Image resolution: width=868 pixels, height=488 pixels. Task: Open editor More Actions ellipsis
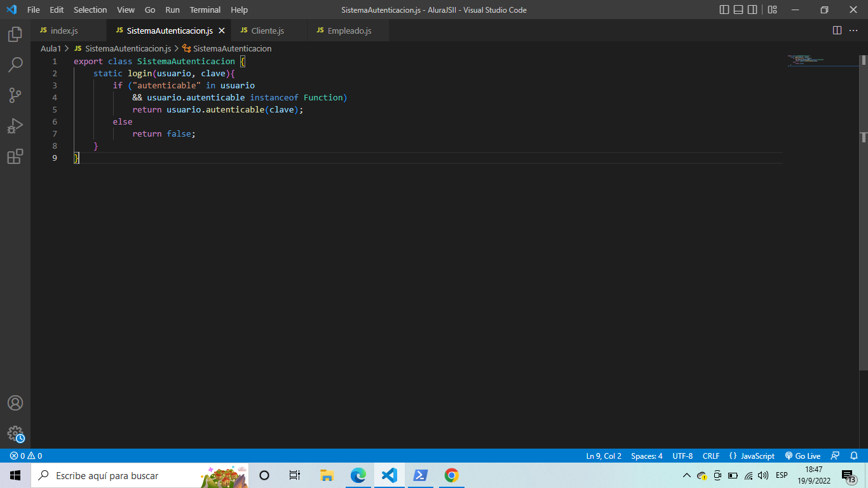854,30
